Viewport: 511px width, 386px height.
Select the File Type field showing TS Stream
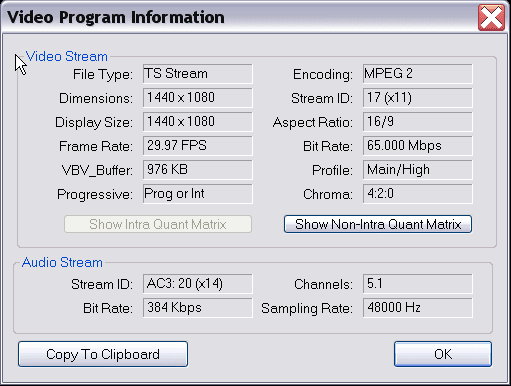[x=198, y=74]
